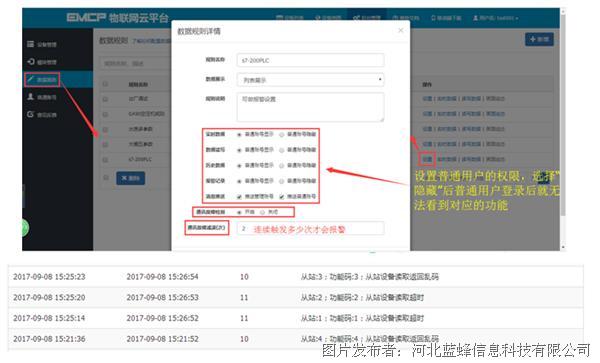The width and height of the screenshot is (600, 363).
Task: Click timestamp 2017-09-08 15:25:20
Action: pyautogui.click(x=49, y=297)
